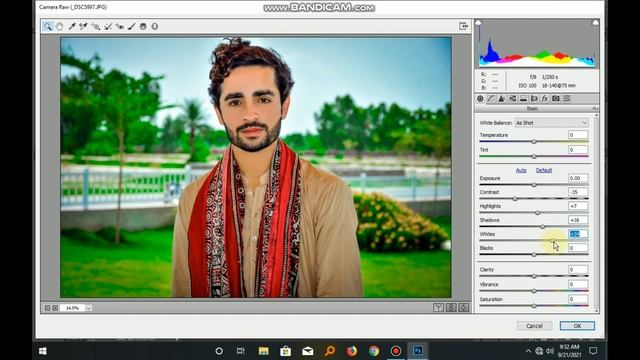640x360 pixels.
Task: Select the Hand tool
Action: point(60,27)
